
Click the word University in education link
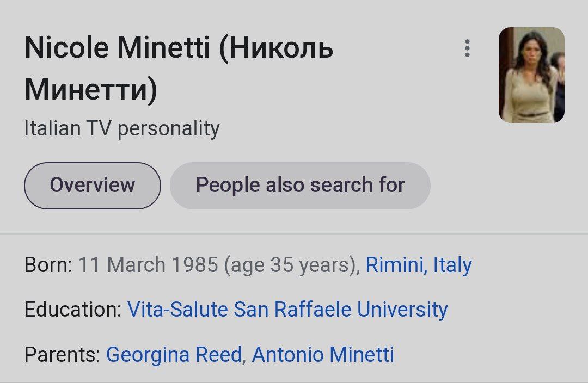coord(402,310)
